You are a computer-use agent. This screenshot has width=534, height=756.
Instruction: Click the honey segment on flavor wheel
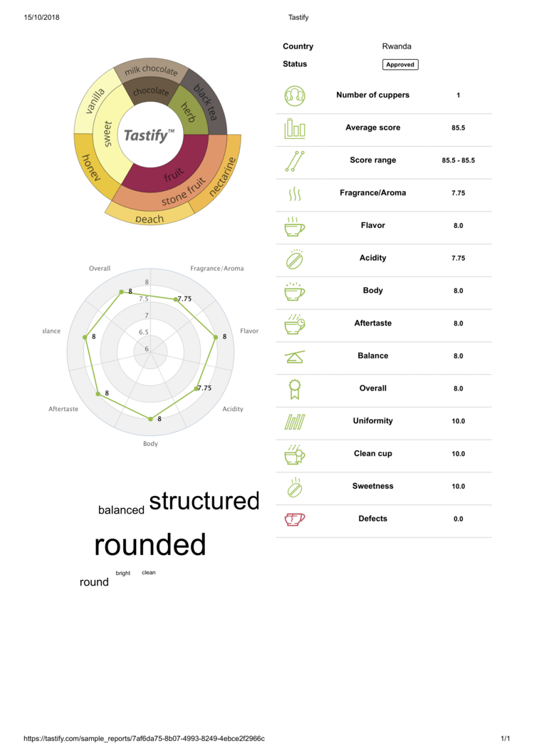tap(90, 167)
